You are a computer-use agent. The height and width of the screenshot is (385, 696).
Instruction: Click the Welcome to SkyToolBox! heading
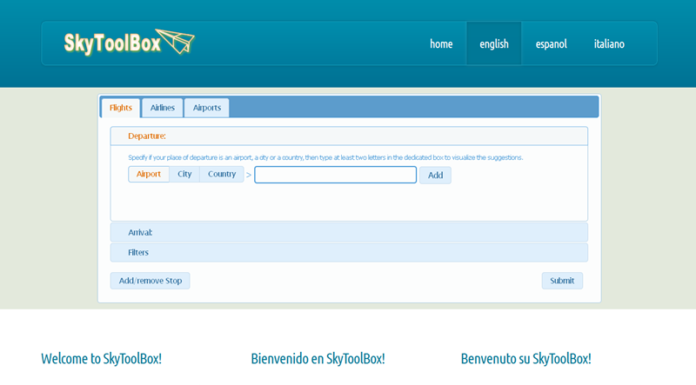[101, 358]
